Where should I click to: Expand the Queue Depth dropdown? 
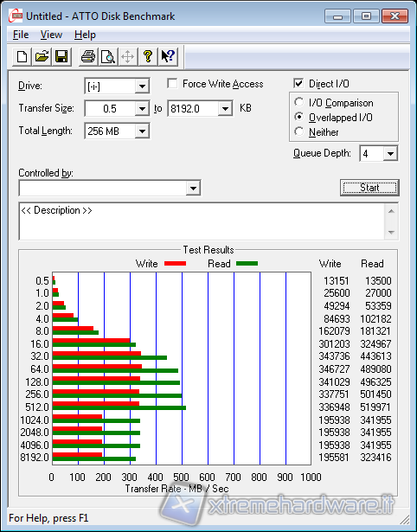(x=390, y=154)
